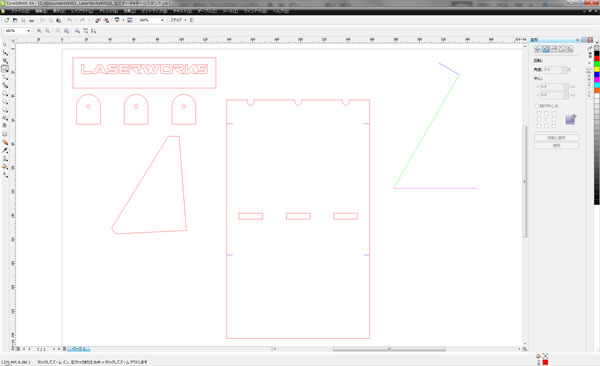The image size is (600, 366).
Task: Click the Zoom to Page icon
Action: [x=78, y=31]
